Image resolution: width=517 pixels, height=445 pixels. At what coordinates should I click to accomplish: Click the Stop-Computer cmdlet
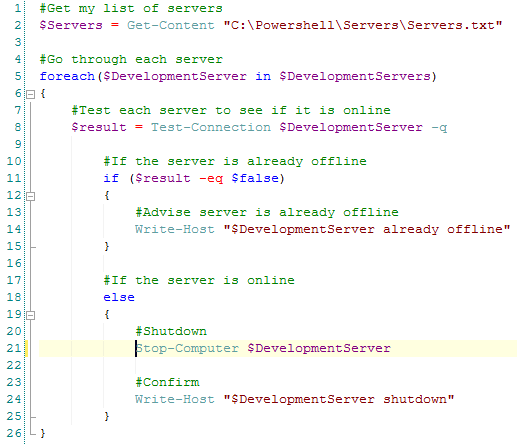[x=187, y=348]
